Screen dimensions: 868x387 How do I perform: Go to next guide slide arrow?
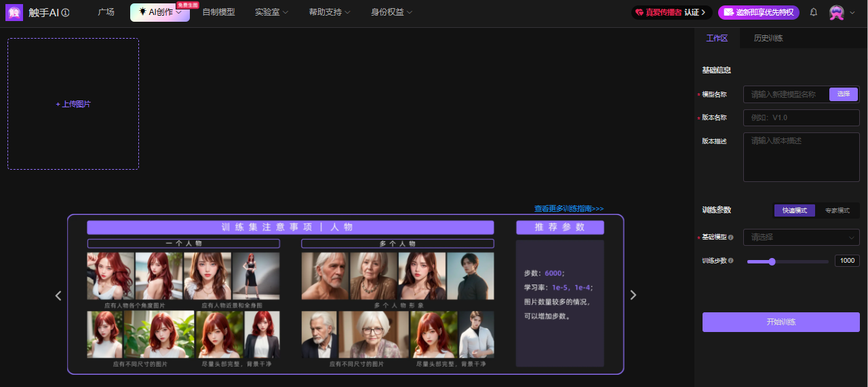(x=633, y=295)
